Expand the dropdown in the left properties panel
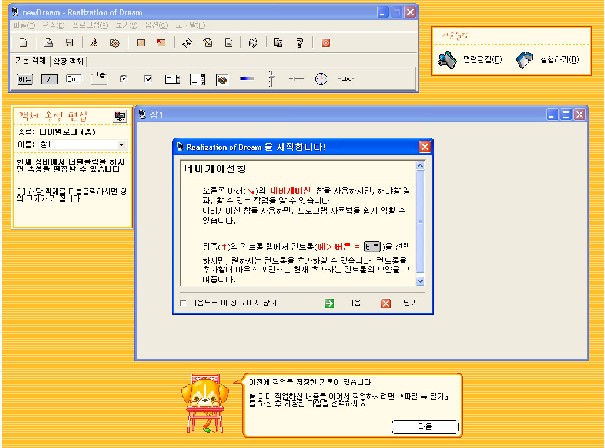605x448 pixels. click(x=121, y=145)
